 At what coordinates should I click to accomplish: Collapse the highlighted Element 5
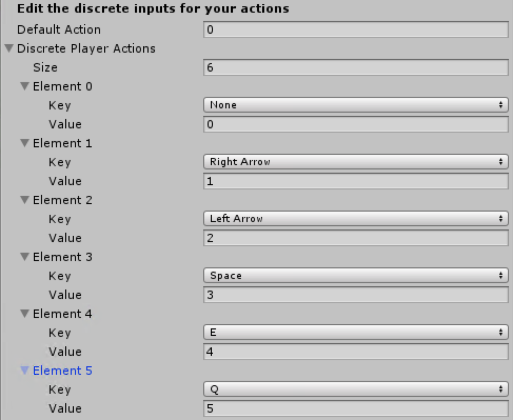coord(24,370)
